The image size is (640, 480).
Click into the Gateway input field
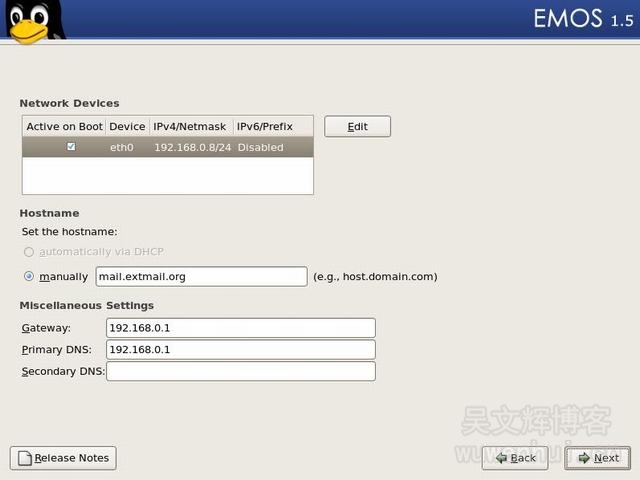pyautogui.click(x=240, y=328)
